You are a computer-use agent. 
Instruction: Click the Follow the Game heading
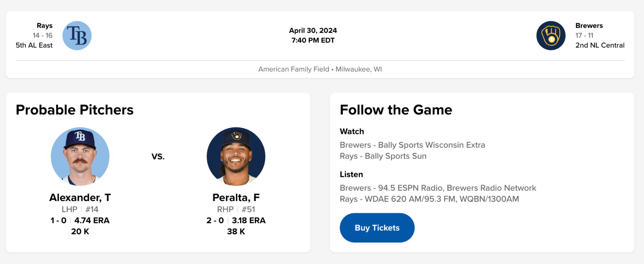[396, 110]
